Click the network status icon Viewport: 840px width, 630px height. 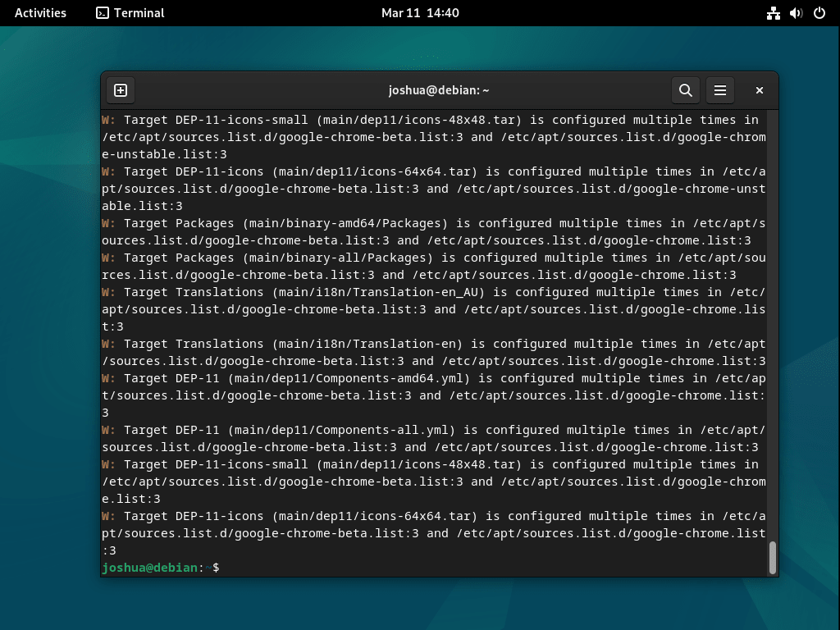[773, 13]
